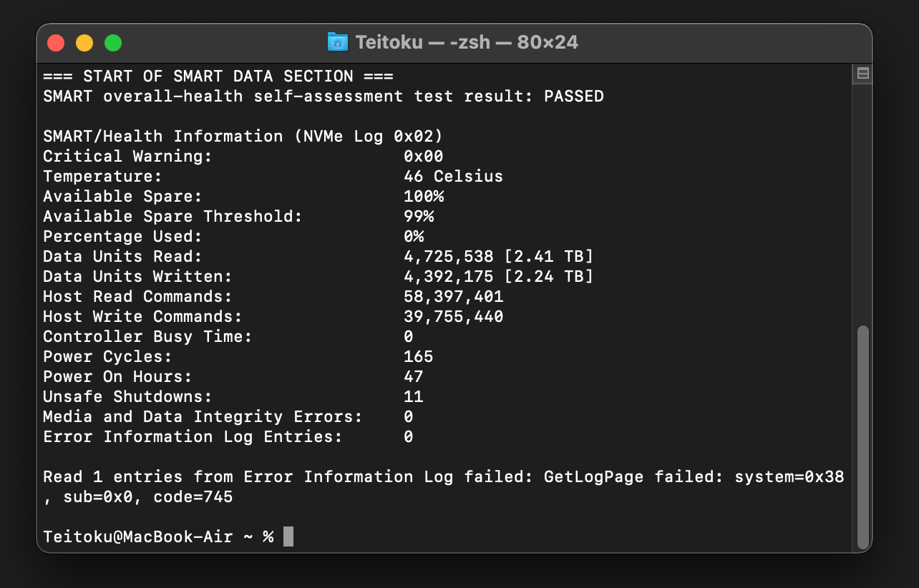Click the Power Cycles value 165
Screen dimensions: 919x588
click(x=418, y=356)
